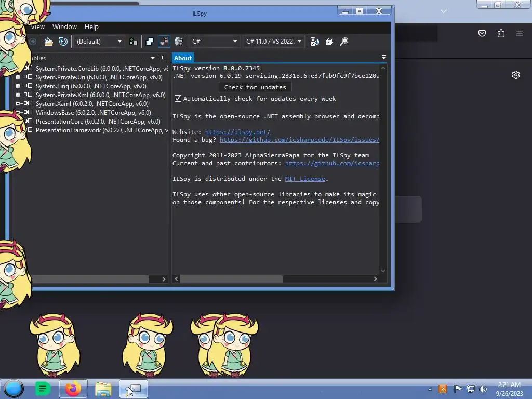Open the volume speaker tray icon
Screen dimensions: 532x399
tap(483, 389)
